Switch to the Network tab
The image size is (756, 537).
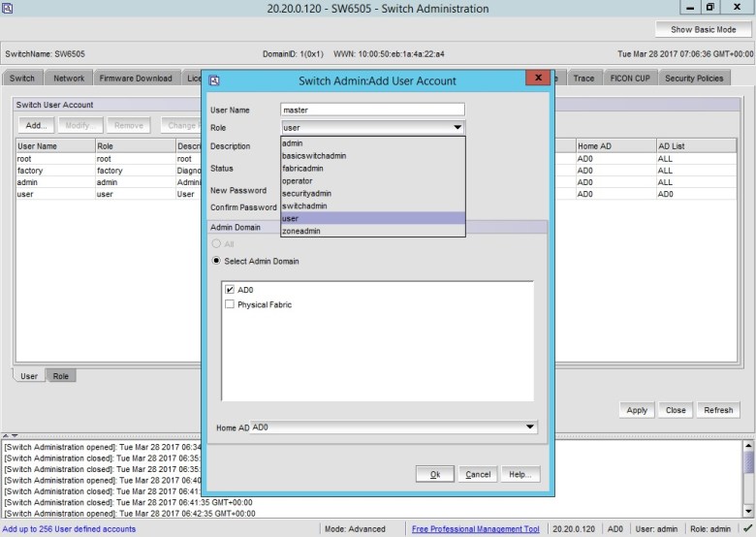pyautogui.click(x=69, y=79)
